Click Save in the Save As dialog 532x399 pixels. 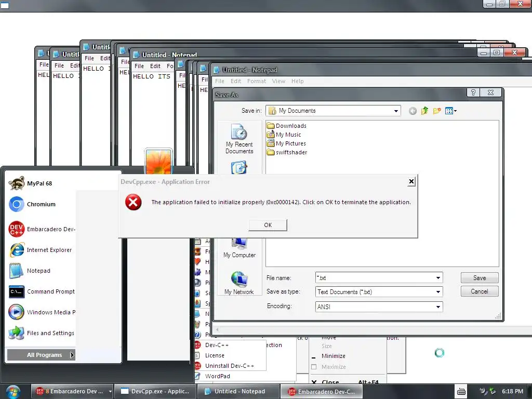[x=480, y=278]
